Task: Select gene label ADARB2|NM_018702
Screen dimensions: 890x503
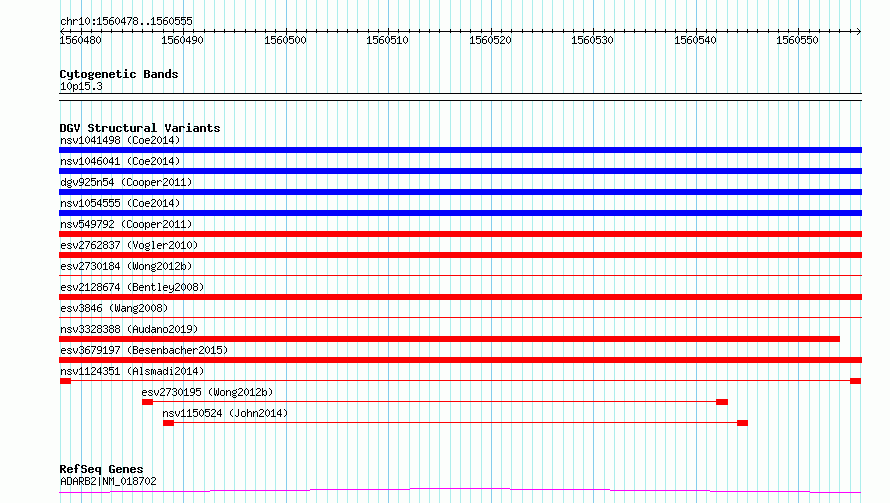Action: 108,481
